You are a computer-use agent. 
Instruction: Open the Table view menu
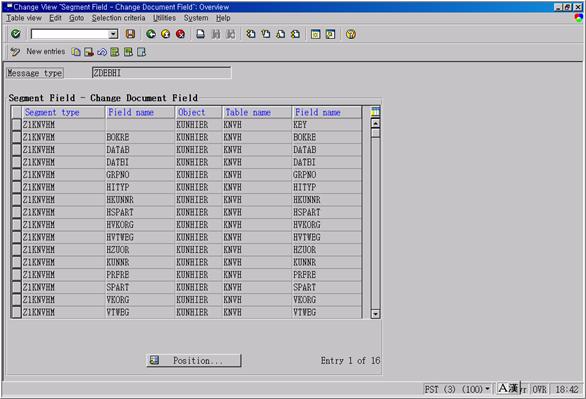[x=24, y=18]
